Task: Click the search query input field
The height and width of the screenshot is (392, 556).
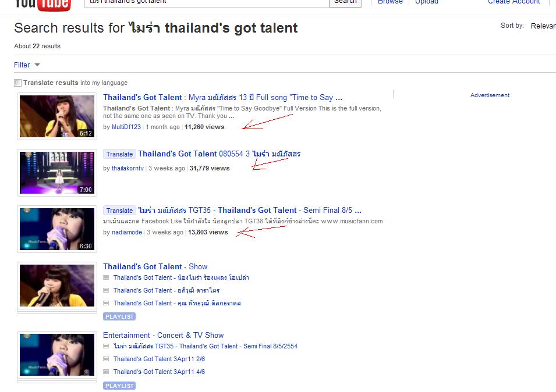Action: coord(206,3)
